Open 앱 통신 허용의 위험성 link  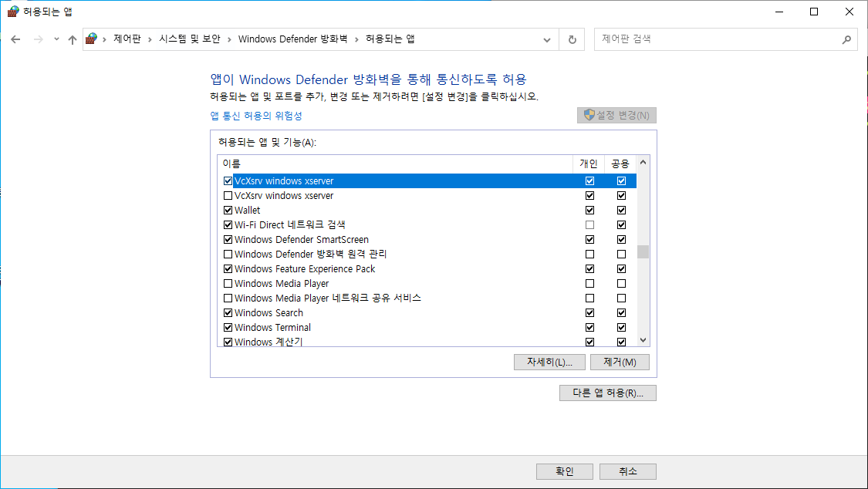point(256,116)
